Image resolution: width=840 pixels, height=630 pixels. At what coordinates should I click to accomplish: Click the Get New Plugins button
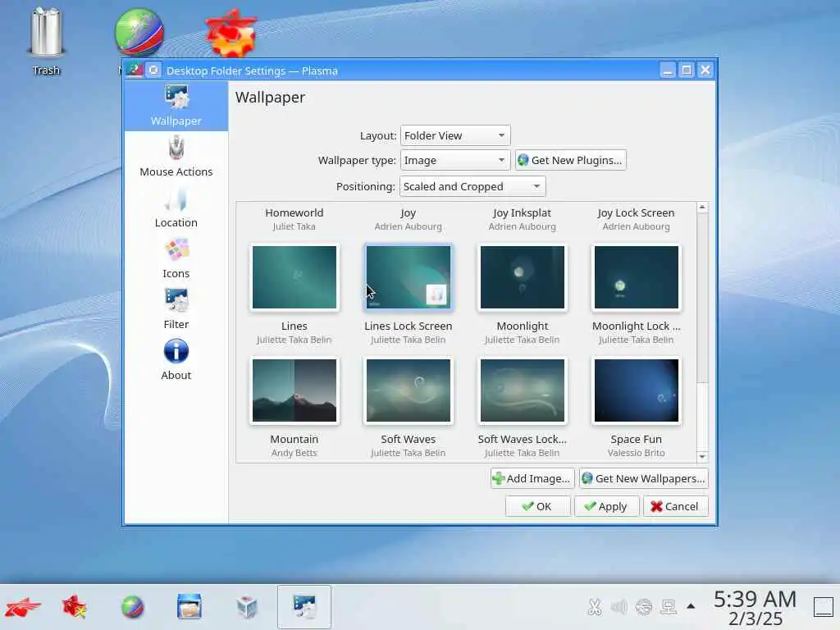click(571, 160)
